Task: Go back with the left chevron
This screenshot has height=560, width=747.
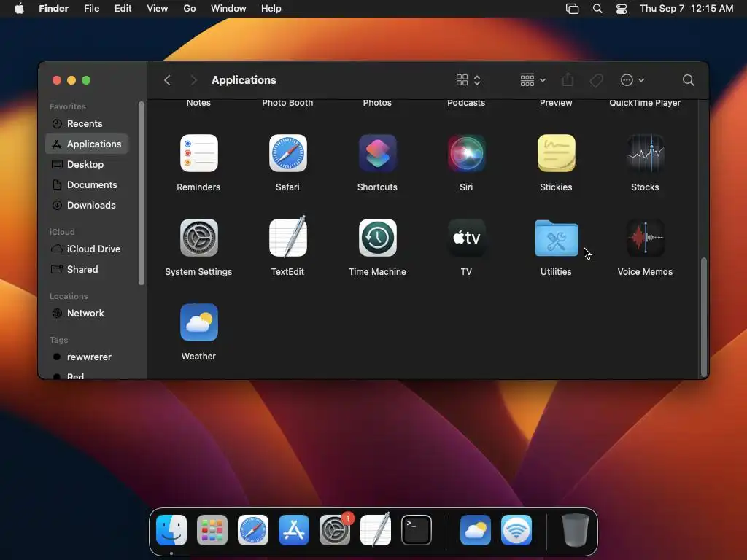Action: (x=167, y=80)
